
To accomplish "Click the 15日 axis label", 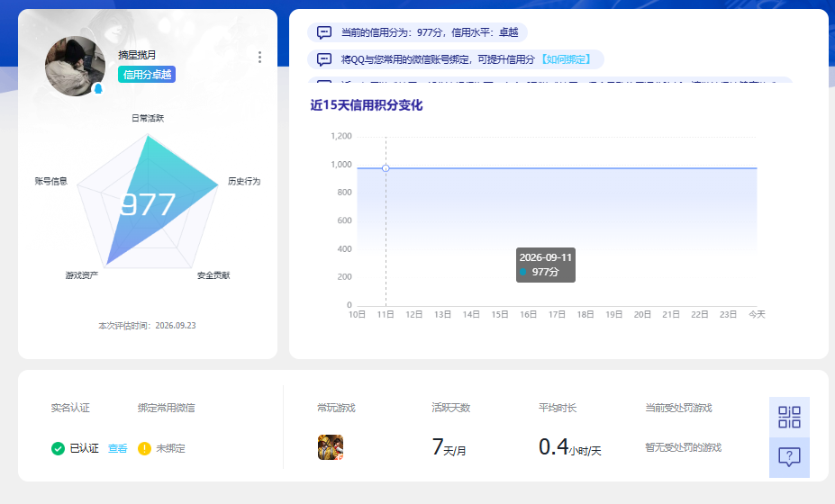I will 500,314.
